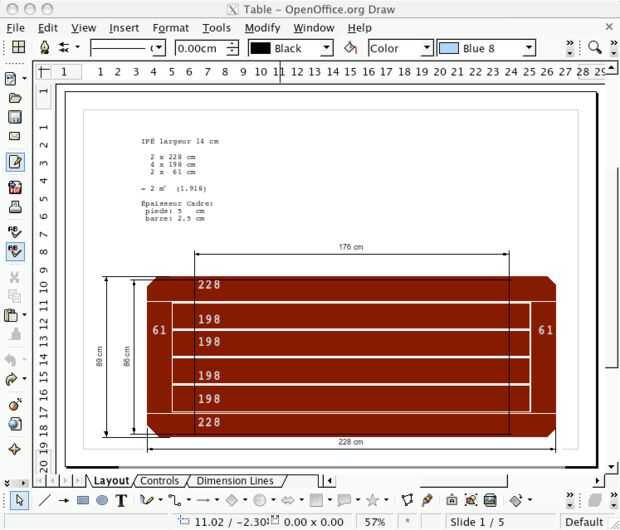620x530 pixels.
Task: Click the Export as PDF icon
Action: (x=15, y=187)
